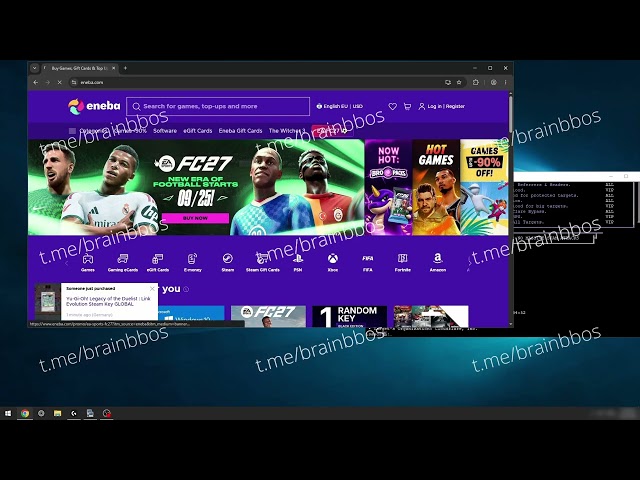The height and width of the screenshot is (480, 640).
Task: Click the info icon next to heading
Action: coord(186,289)
